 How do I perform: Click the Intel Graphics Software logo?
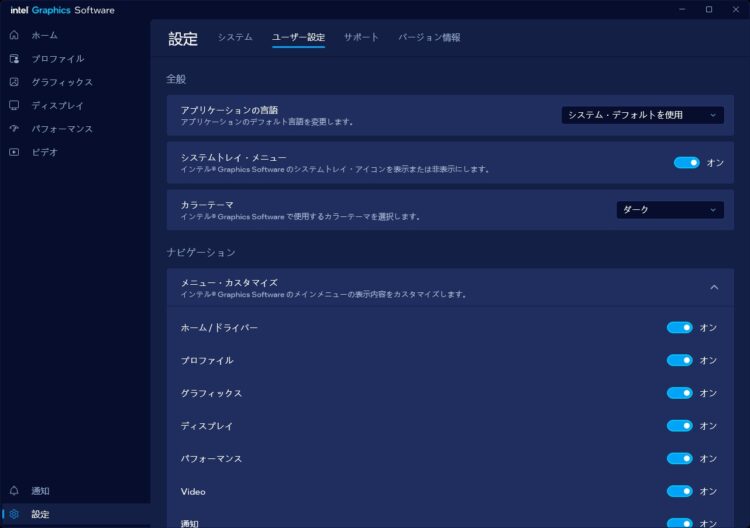point(62,10)
